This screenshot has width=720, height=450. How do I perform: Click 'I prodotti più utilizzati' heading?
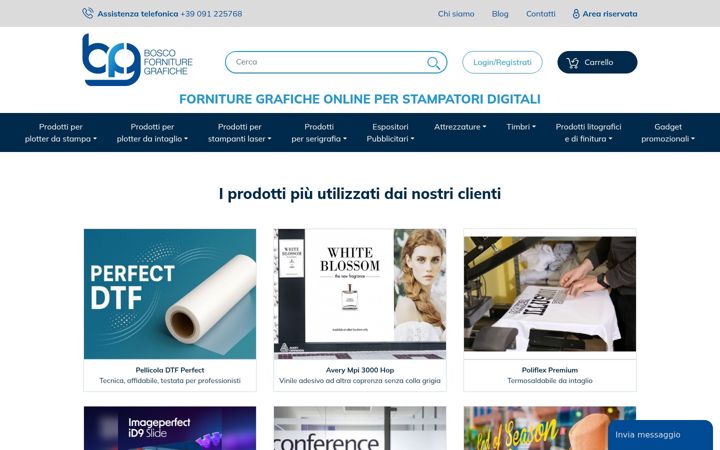[360, 194]
